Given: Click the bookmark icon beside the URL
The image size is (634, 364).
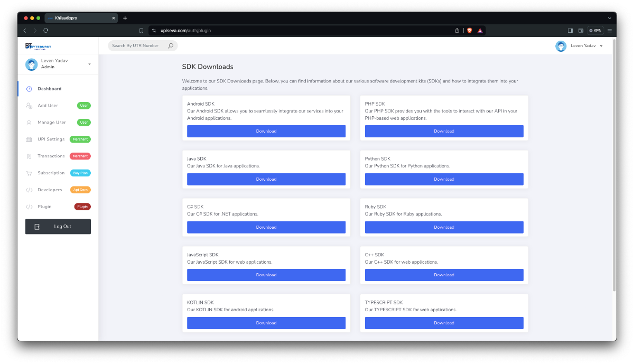Looking at the screenshot, I should tap(141, 31).
